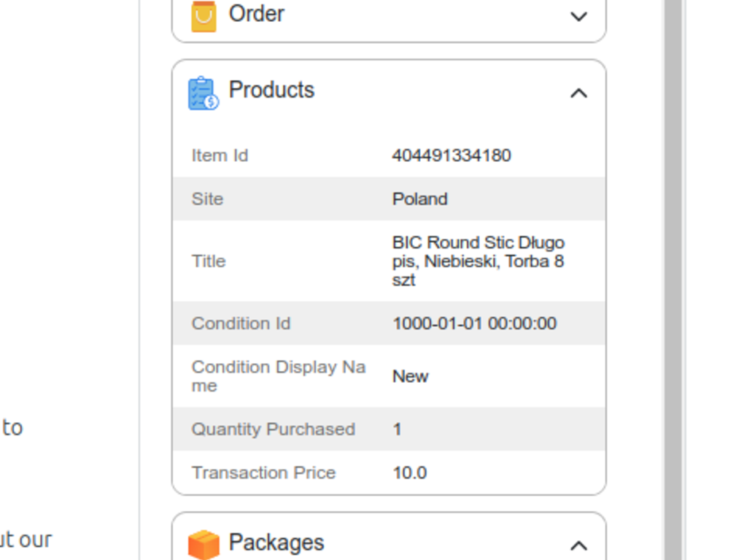Click the BIC Round Stic product title
This screenshot has height=560, width=747.
coord(478,261)
